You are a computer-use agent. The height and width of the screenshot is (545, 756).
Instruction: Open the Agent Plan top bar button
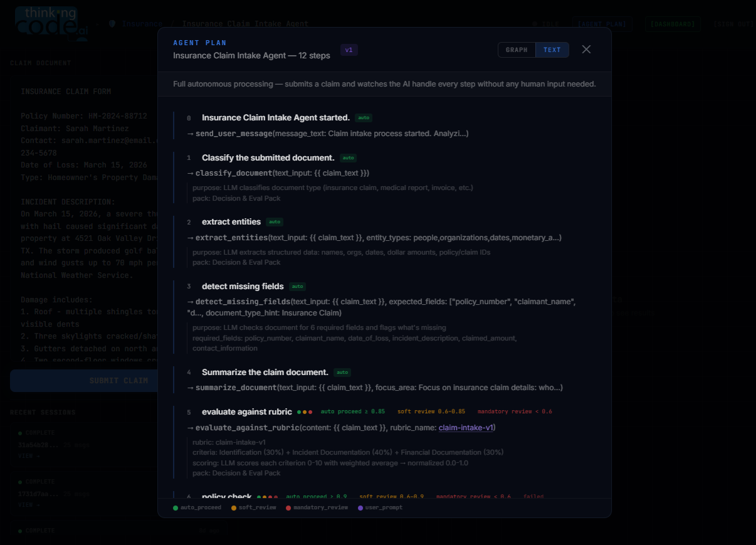coord(602,24)
